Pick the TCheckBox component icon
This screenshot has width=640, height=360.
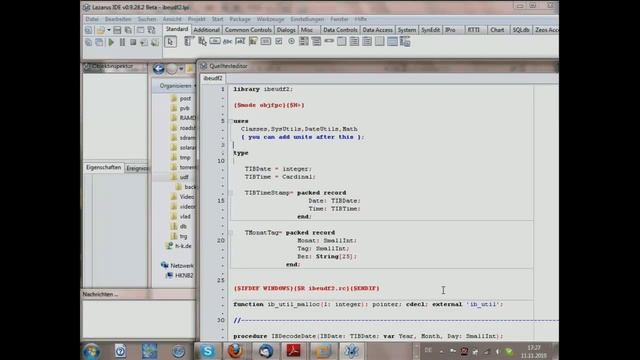278,41
